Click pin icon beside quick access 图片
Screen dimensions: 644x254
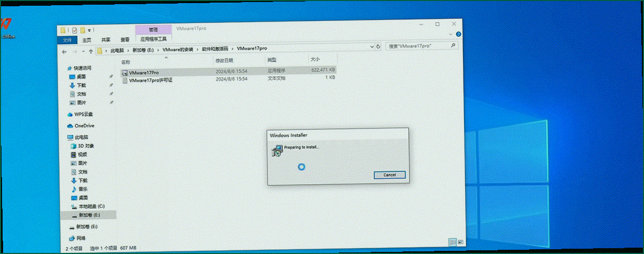coord(111,102)
